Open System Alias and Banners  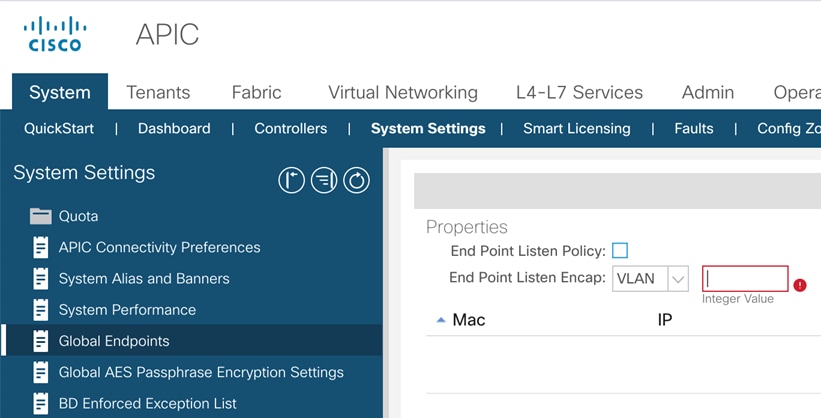pyautogui.click(x=144, y=279)
